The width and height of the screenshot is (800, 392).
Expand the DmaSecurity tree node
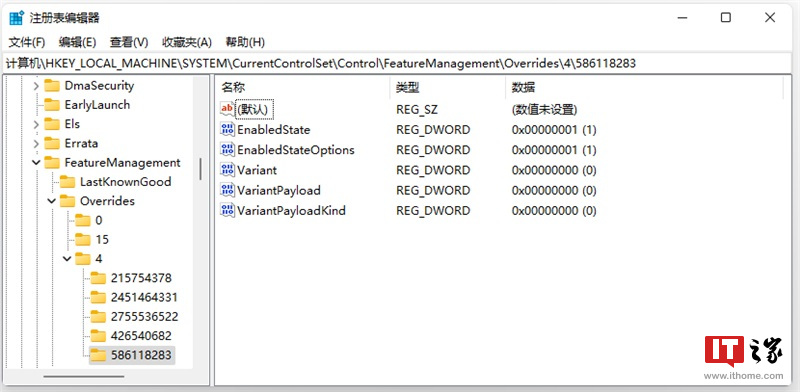click(36, 86)
